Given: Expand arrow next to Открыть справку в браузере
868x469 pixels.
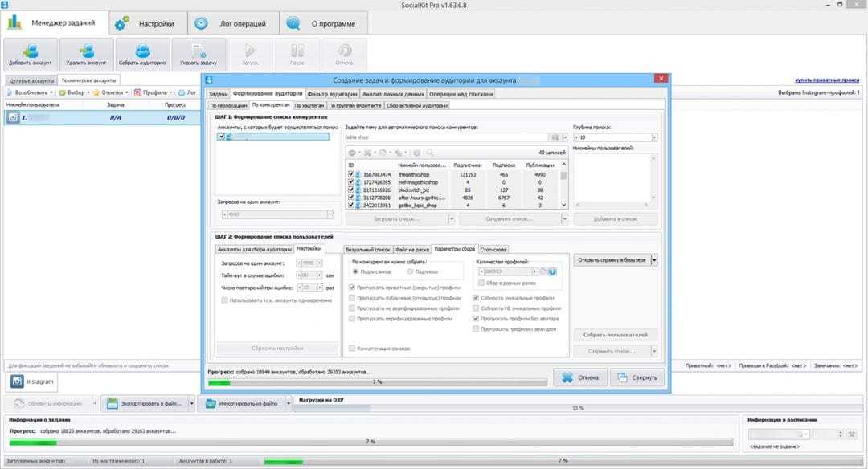Looking at the screenshot, I should pyautogui.click(x=654, y=260).
